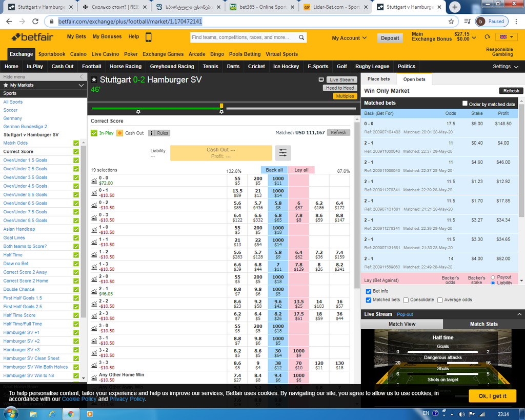Open the bet365 browser tab

[262, 7]
